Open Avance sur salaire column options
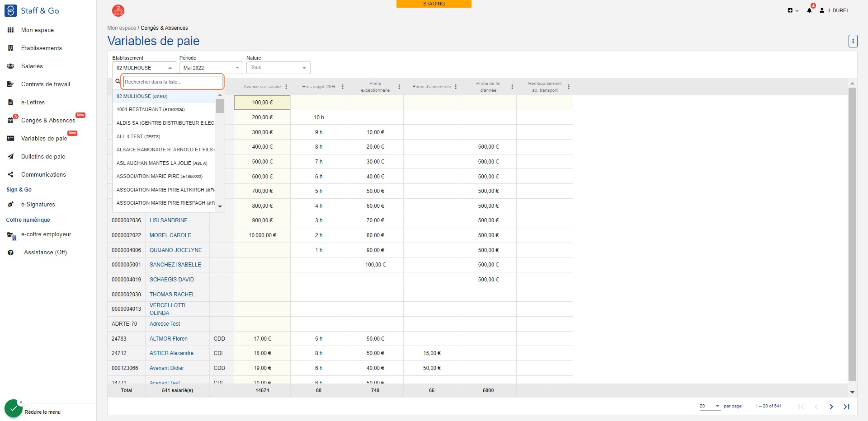 286,87
